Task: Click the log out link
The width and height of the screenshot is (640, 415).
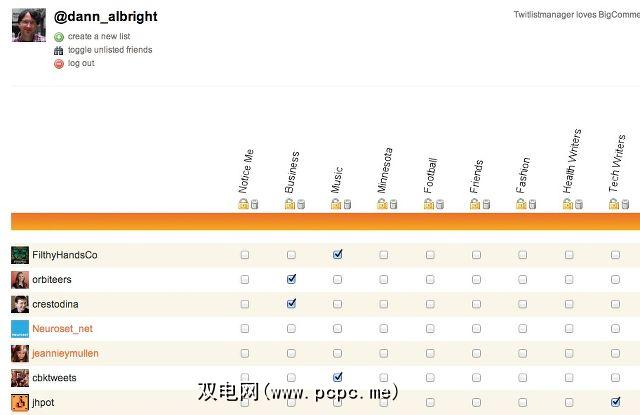Action: pyautogui.click(x=81, y=63)
